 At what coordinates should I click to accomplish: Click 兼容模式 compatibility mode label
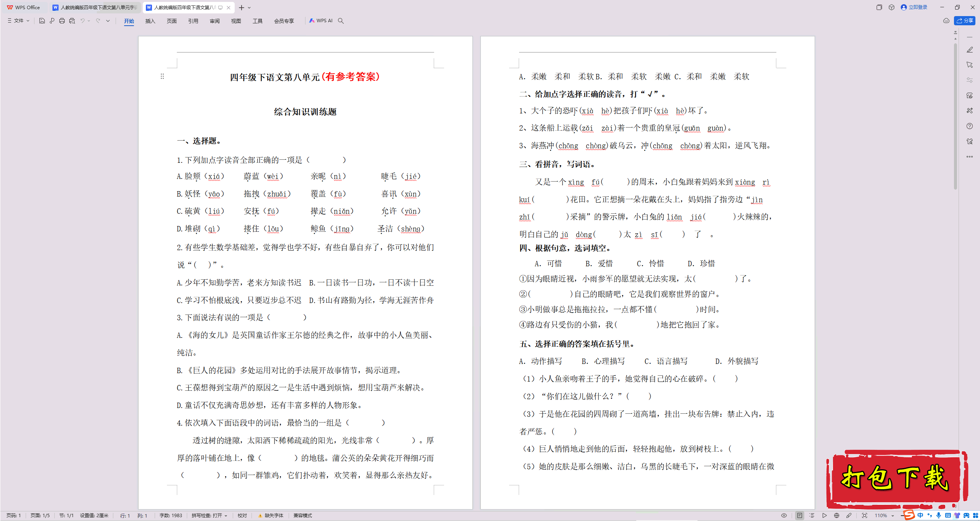point(303,516)
